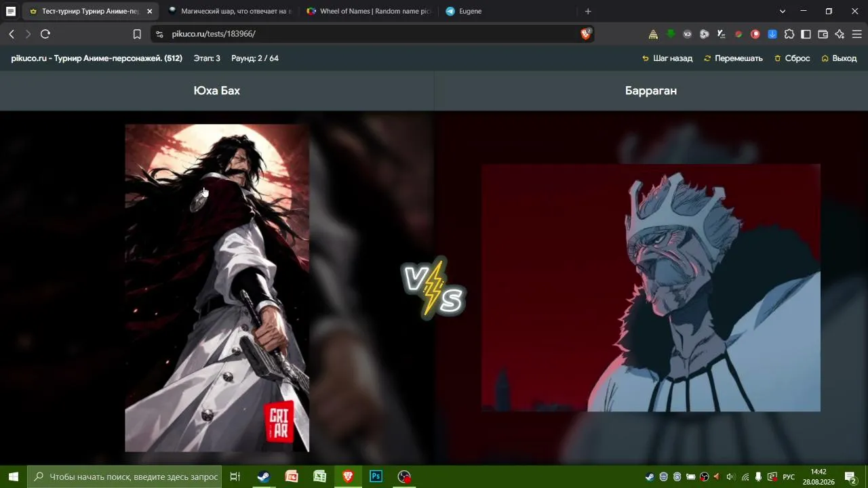
Task: Open PowerPoint from the taskbar
Action: coord(292,476)
